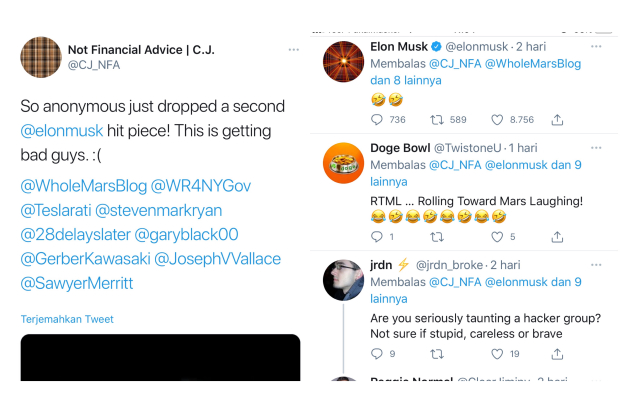The height and width of the screenshot is (413, 620).
Task: Click reply icon on Elon Musk's tweet
Action: tap(377, 120)
